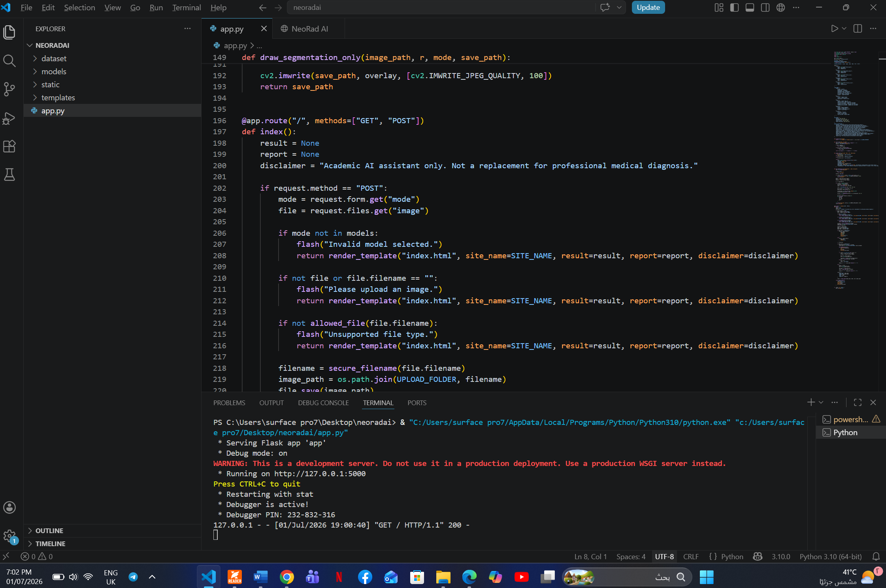Open Customize Layout icon in title bar
The width and height of the screenshot is (886, 588).
[x=719, y=8]
